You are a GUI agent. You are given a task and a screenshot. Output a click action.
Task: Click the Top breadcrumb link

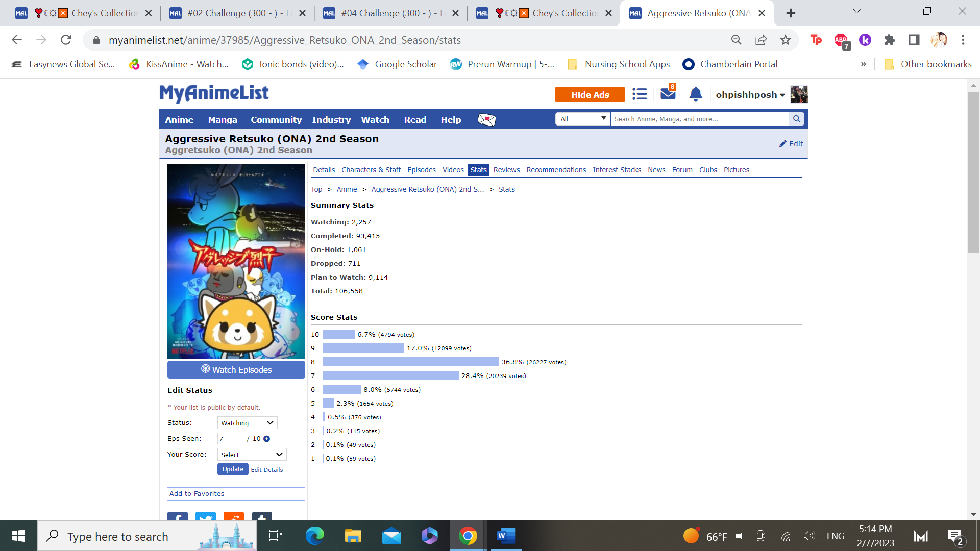tap(316, 189)
